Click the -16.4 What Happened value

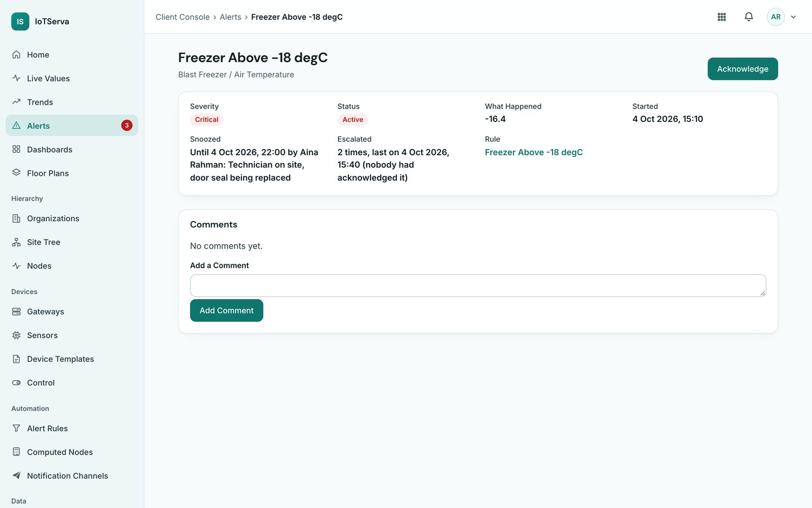click(496, 119)
